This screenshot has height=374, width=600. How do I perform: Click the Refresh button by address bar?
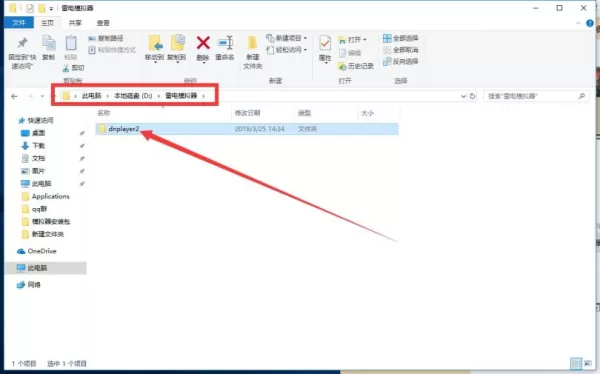click(x=473, y=96)
